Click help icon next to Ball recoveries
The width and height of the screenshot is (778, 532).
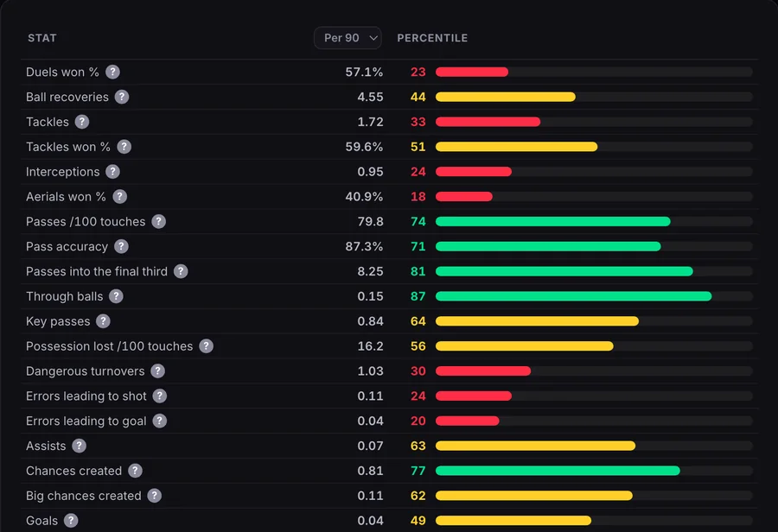coord(122,97)
